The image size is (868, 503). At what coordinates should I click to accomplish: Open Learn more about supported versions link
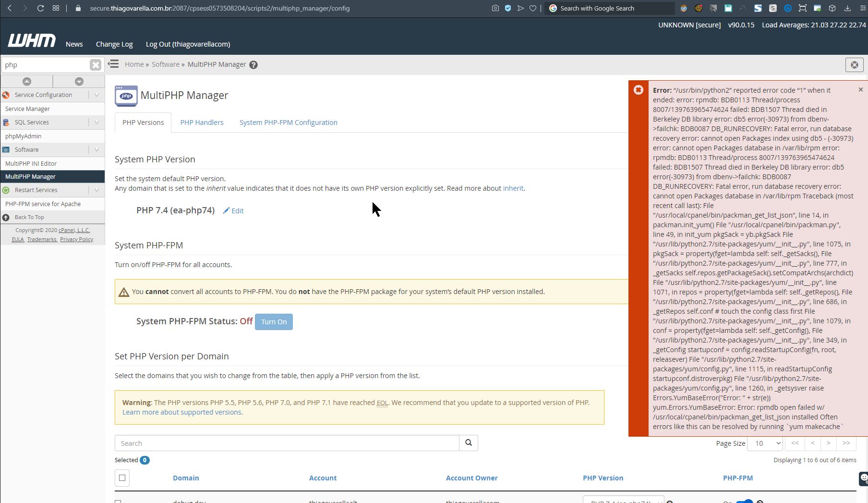pos(182,412)
